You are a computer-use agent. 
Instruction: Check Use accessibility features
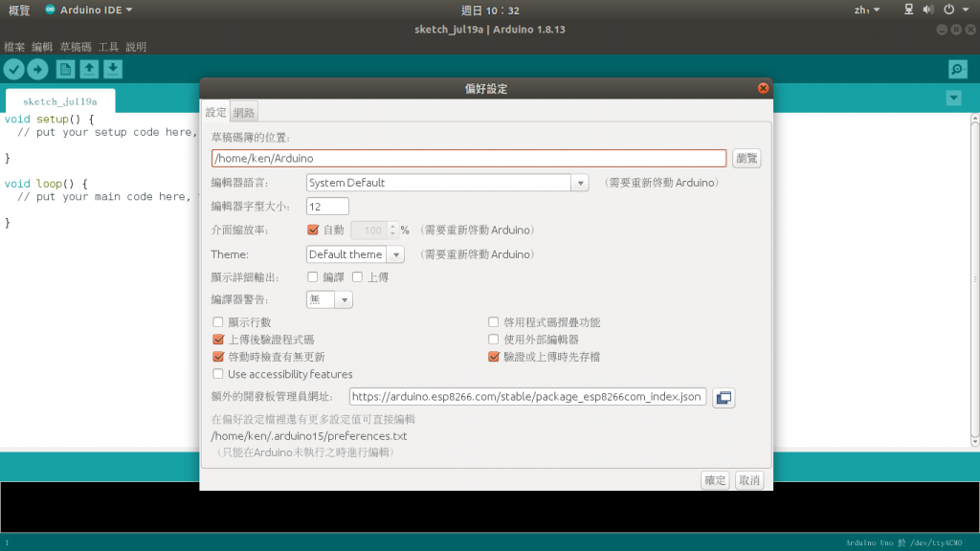pyautogui.click(x=217, y=374)
